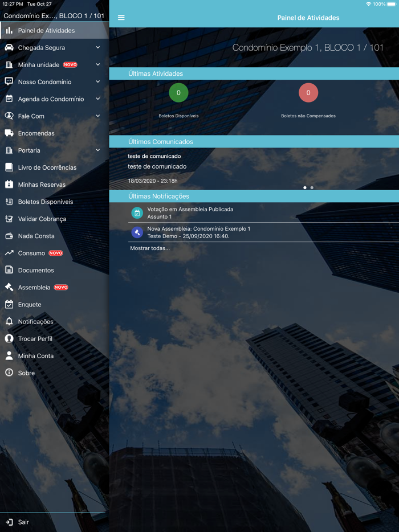
Task: Open Encomendas menu label
Action: tap(36, 133)
